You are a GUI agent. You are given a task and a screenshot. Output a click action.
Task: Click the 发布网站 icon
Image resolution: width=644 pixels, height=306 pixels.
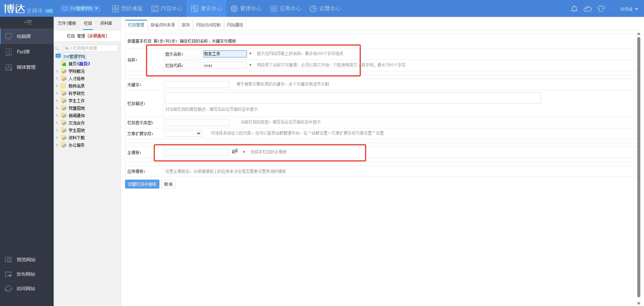coord(9,274)
